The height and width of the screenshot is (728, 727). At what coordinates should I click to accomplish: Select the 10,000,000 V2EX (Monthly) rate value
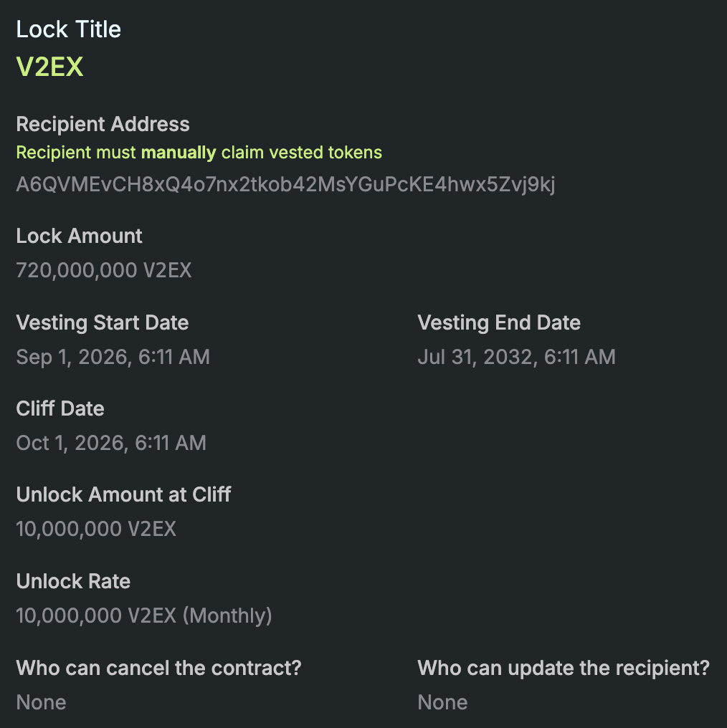(144, 616)
